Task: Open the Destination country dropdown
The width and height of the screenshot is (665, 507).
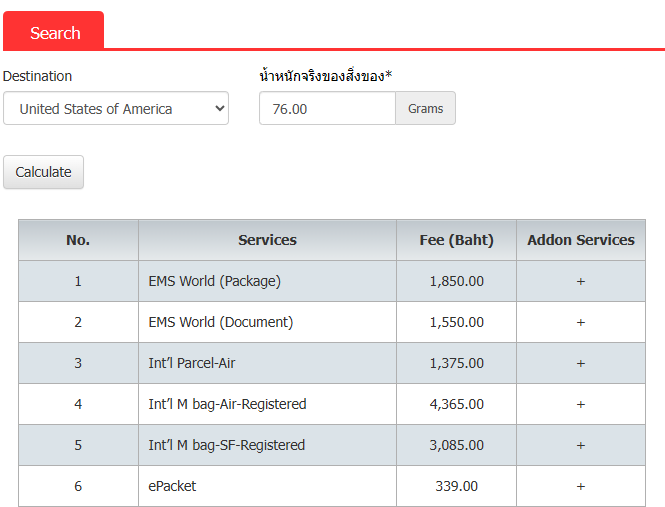Action: [x=116, y=109]
